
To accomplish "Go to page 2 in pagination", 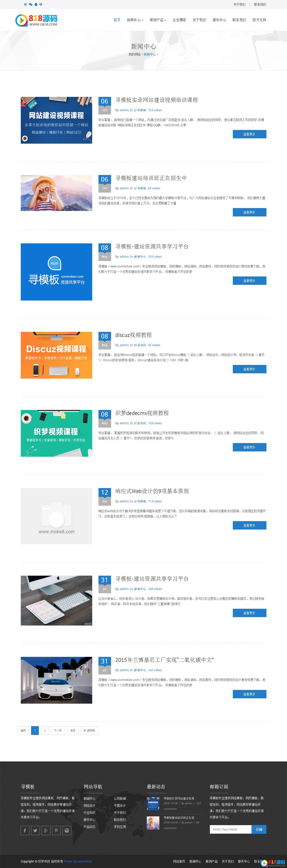I will [x=45, y=731].
